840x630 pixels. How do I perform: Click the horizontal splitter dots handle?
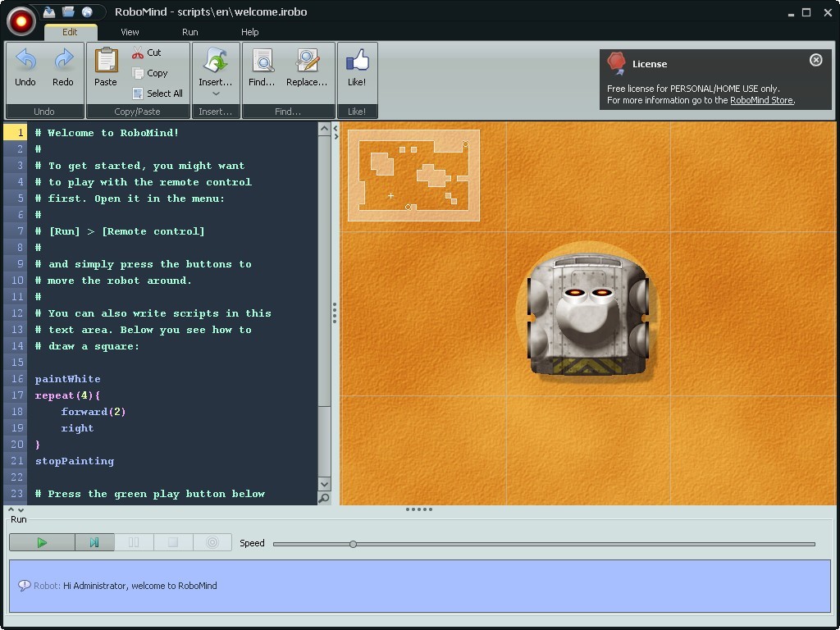pos(419,509)
